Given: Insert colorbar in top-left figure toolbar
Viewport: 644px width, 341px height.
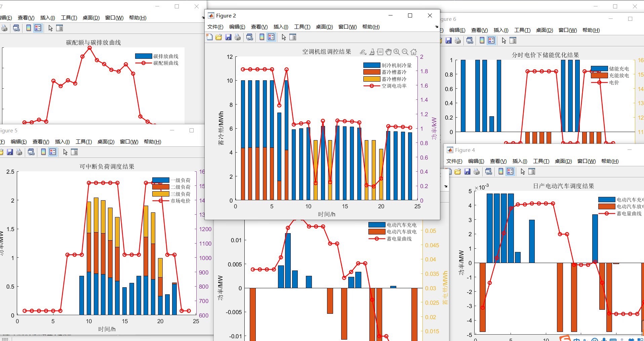Looking at the screenshot, I should coord(29,28).
